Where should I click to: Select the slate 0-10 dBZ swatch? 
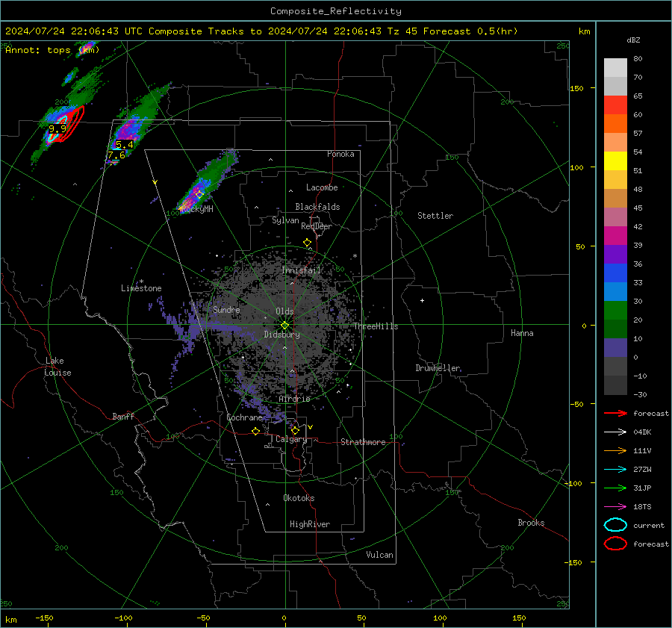615,348
